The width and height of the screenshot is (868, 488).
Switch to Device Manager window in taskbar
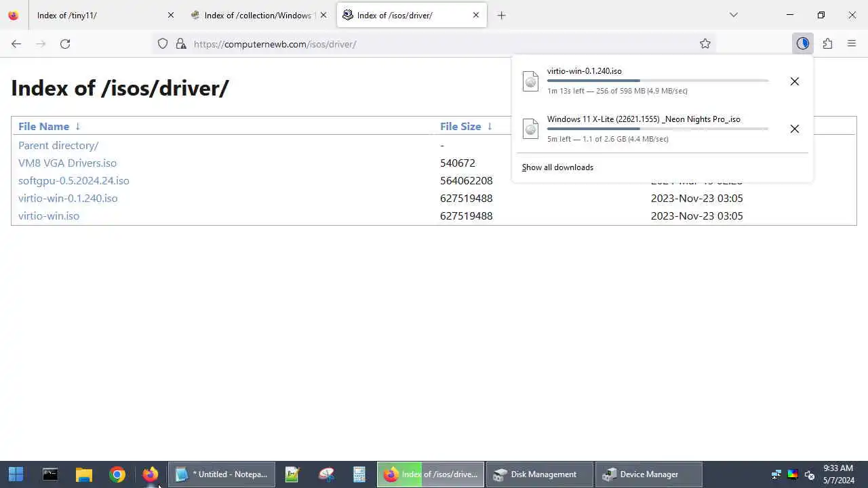click(648, 474)
